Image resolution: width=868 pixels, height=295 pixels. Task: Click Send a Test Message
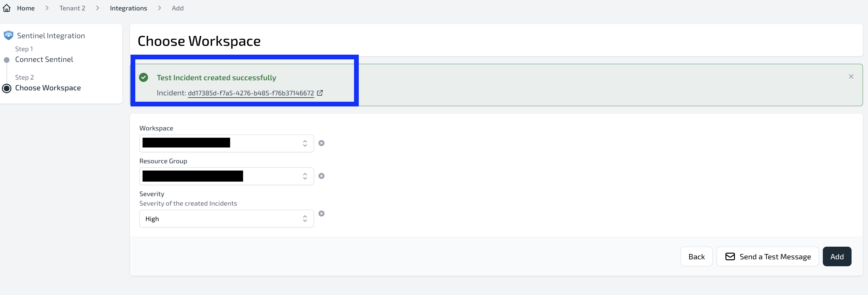tap(767, 256)
